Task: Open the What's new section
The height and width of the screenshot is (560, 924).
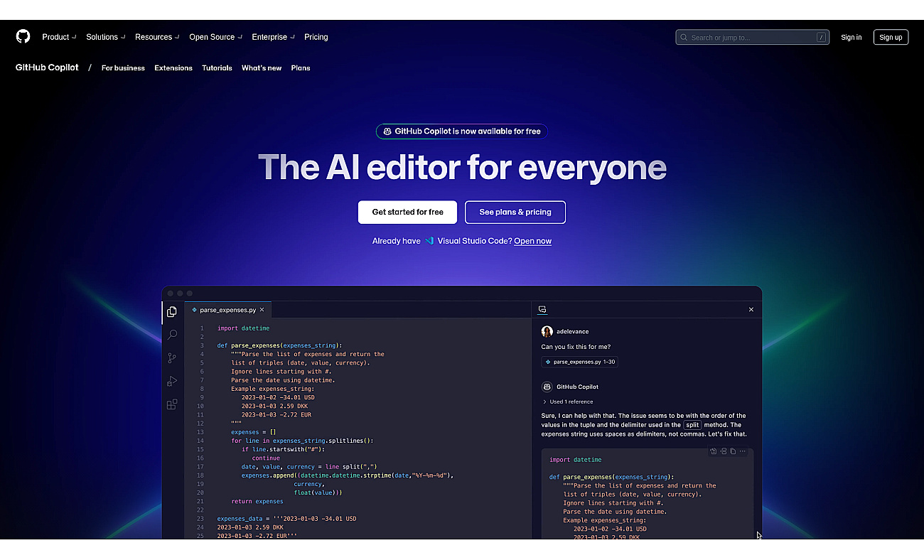Action: (262, 68)
